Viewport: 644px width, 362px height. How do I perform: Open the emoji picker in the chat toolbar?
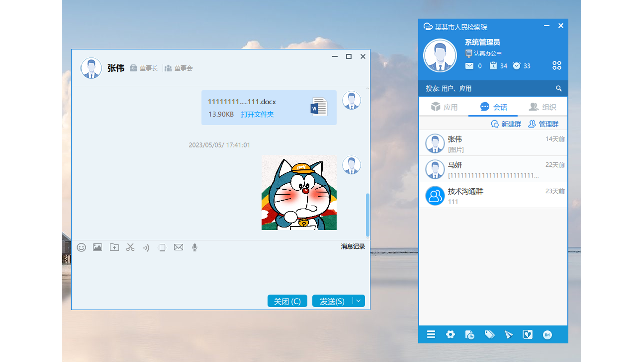pos(81,247)
